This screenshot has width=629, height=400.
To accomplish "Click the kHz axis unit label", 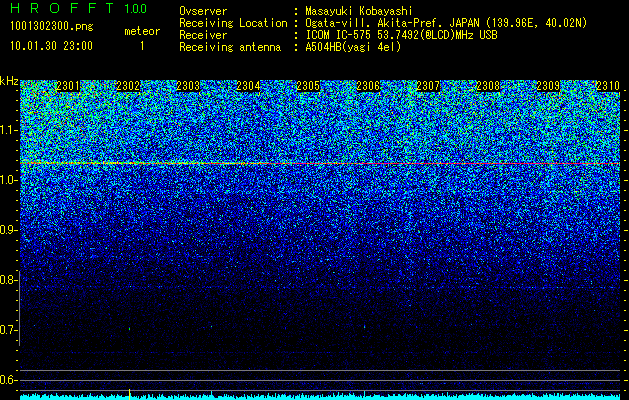I will (x=9, y=81).
